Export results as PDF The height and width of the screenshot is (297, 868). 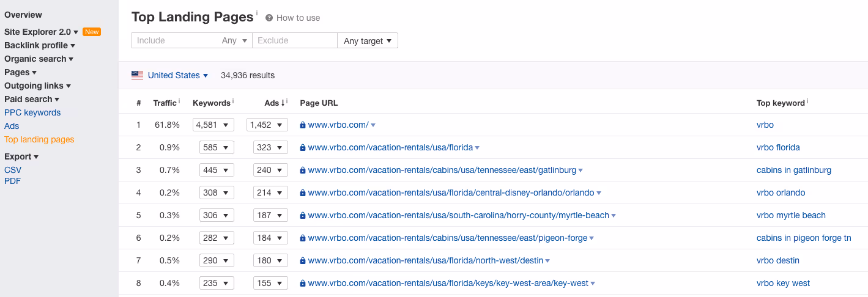(x=12, y=181)
